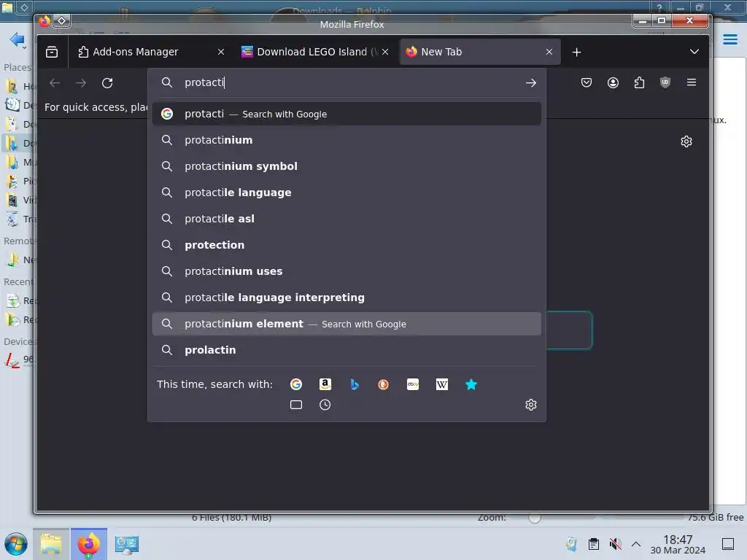Select the New Tab tab
This screenshot has height=560, width=747.
coord(480,52)
